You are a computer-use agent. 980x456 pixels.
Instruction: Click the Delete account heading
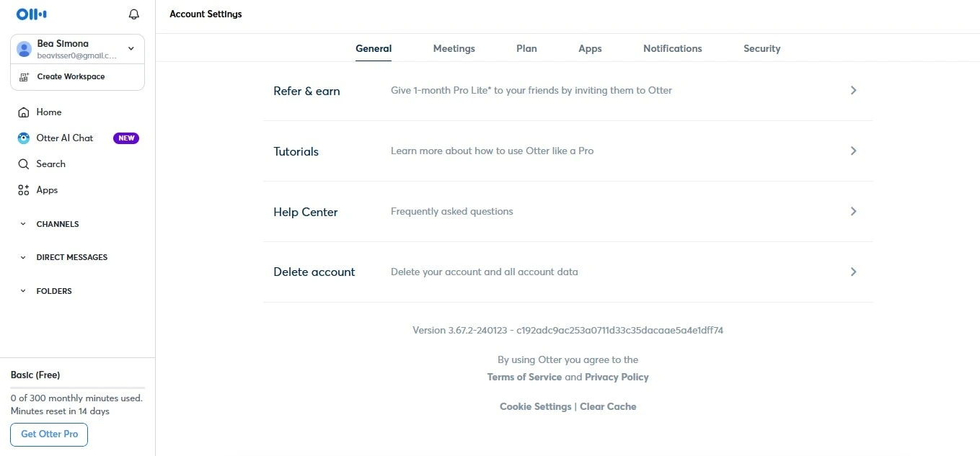click(314, 272)
